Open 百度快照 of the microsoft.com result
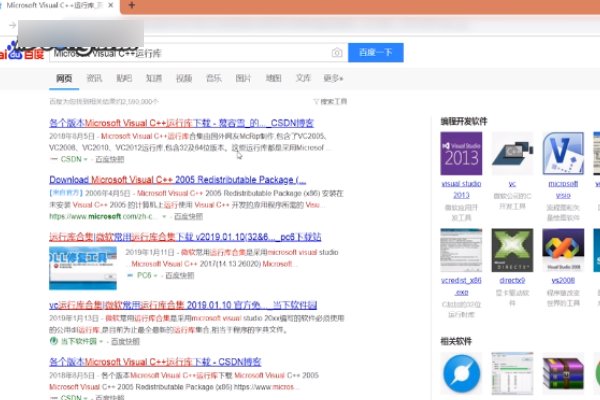Screen dimensions: 600x400 click(188, 217)
